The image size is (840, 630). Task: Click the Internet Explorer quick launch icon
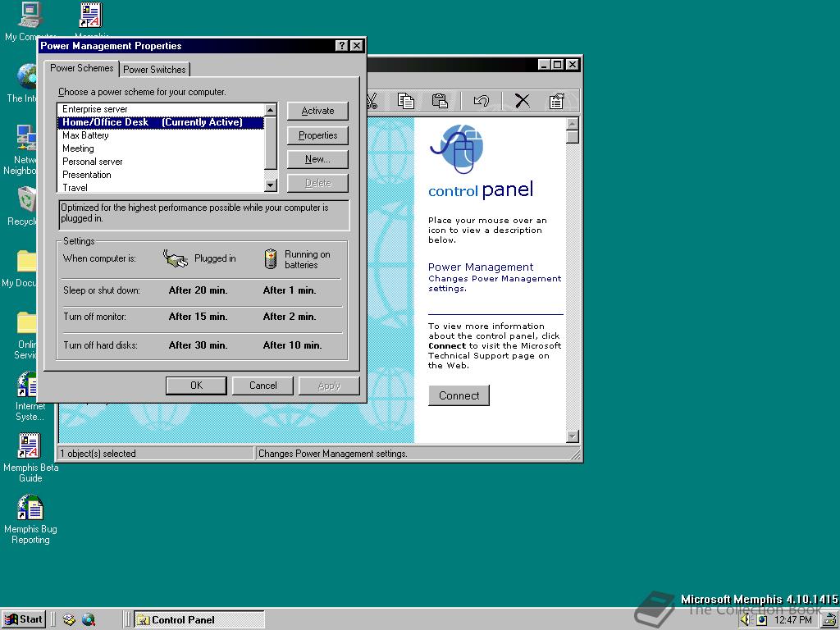(x=89, y=620)
